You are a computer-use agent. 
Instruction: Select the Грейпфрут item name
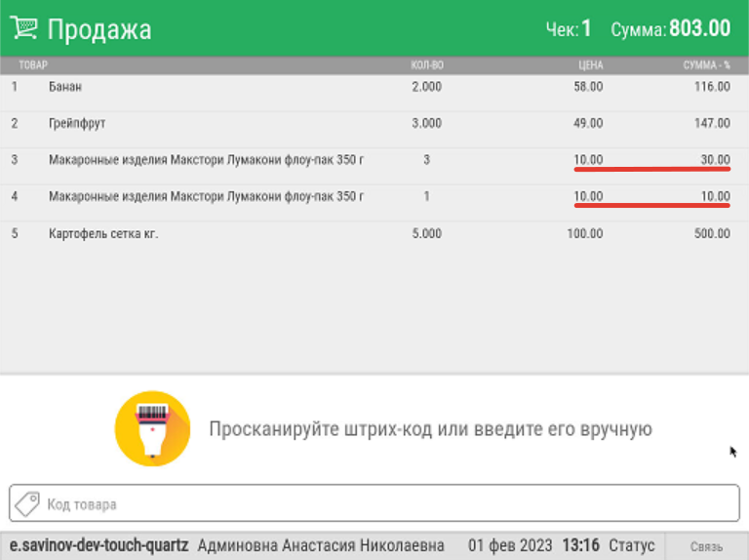point(77,123)
